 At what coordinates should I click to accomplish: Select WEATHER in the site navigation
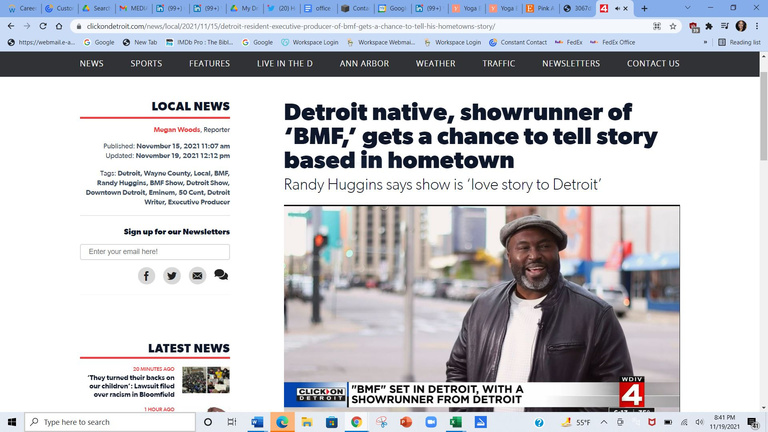(x=435, y=63)
